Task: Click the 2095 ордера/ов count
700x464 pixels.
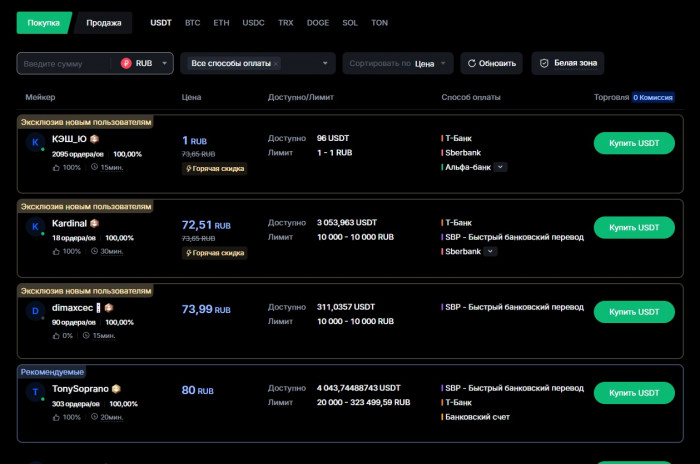Action: (78, 154)
